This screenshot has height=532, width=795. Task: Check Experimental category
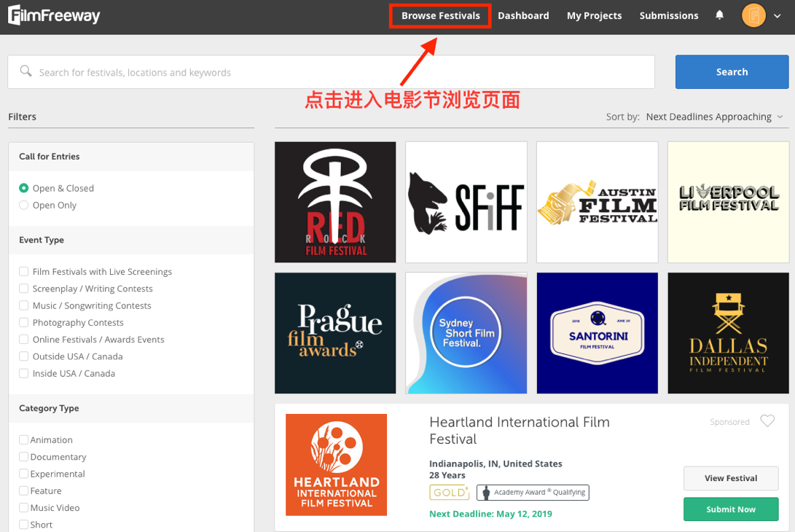24,474
